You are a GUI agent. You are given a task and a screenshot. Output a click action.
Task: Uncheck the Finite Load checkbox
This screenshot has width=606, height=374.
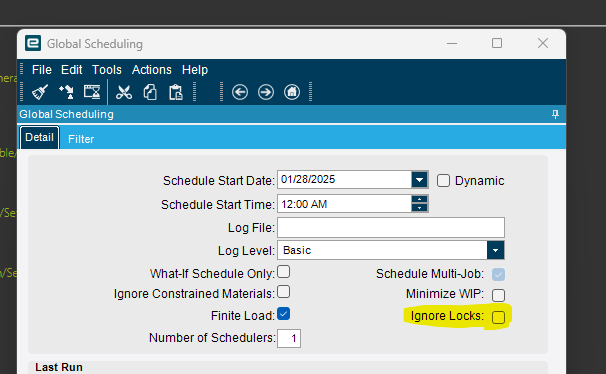tap(284, 314)
